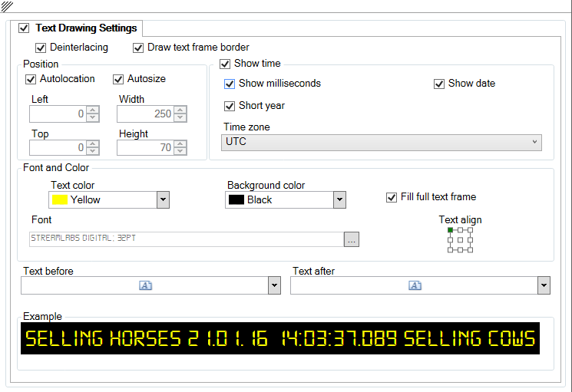Decrease the Width value
572x392 pixels.
tap(180, 117)
